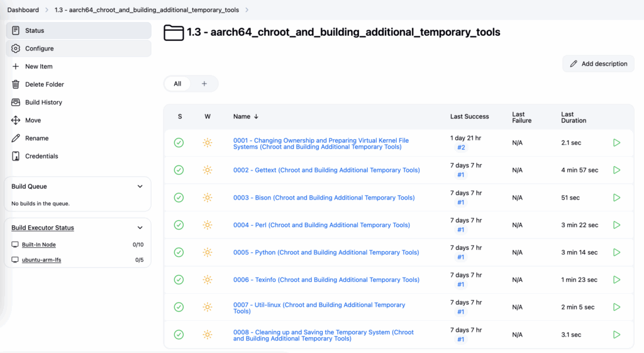This screenshot has width=644, height=353.
Task: Open breadcrumb chevron after folder name
Action: click(247, 10)
